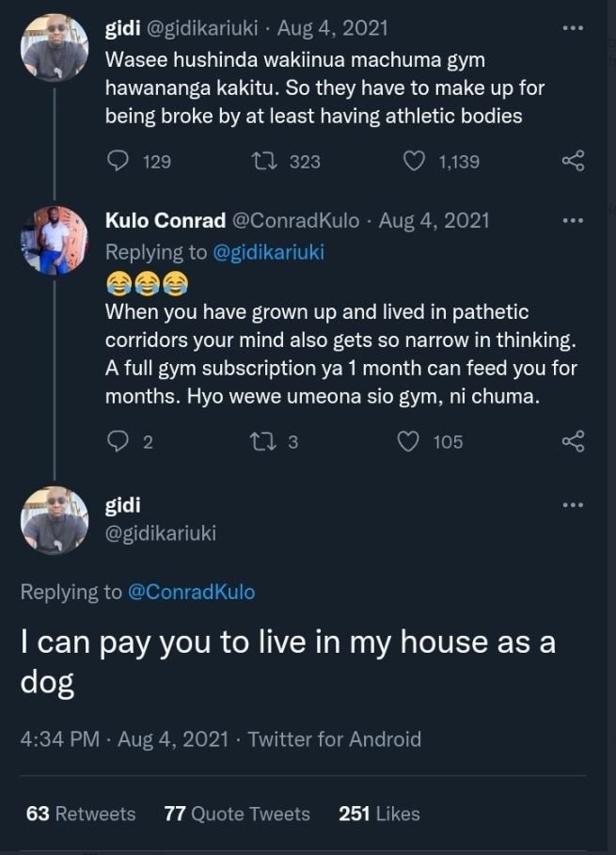The image size is (616, 855).
Task: Open the more options menu on Kulo Conrad's tweet
Action: 571,218
